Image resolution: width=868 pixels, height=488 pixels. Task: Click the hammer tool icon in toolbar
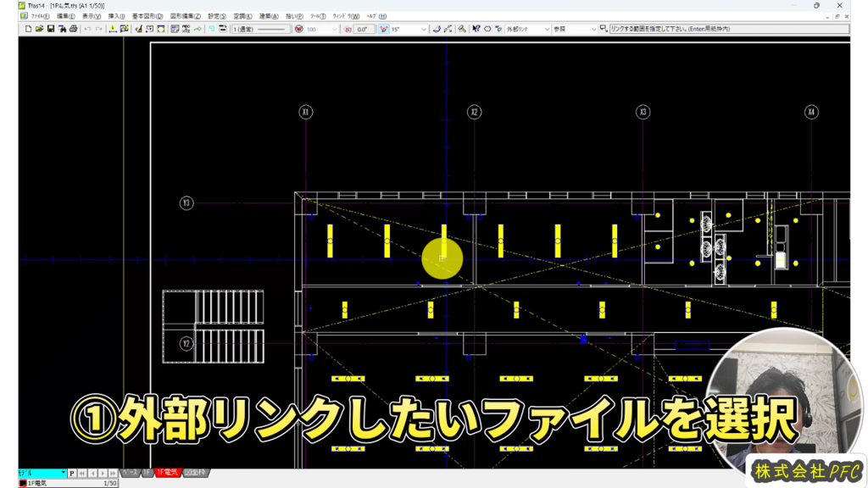462,29
